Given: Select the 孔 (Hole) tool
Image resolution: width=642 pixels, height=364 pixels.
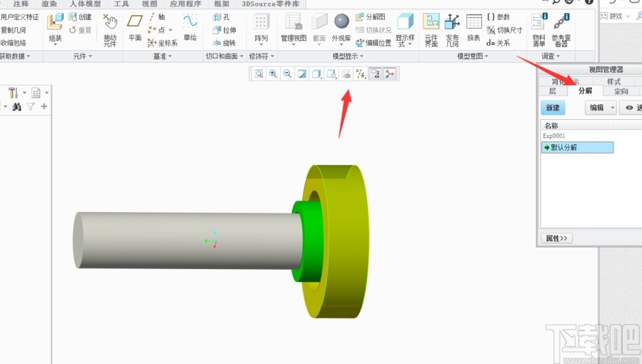Looking at the screenshot, I should coord(221,17).
